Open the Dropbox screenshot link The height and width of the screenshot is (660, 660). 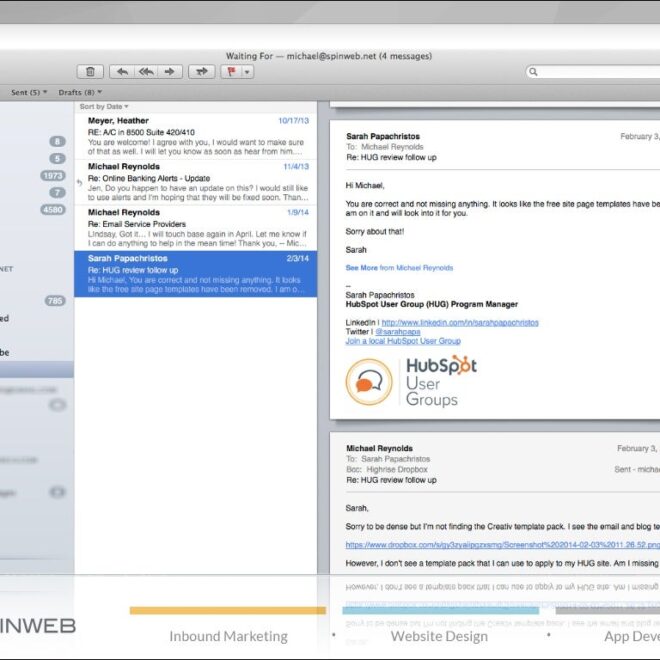point(502,545)
